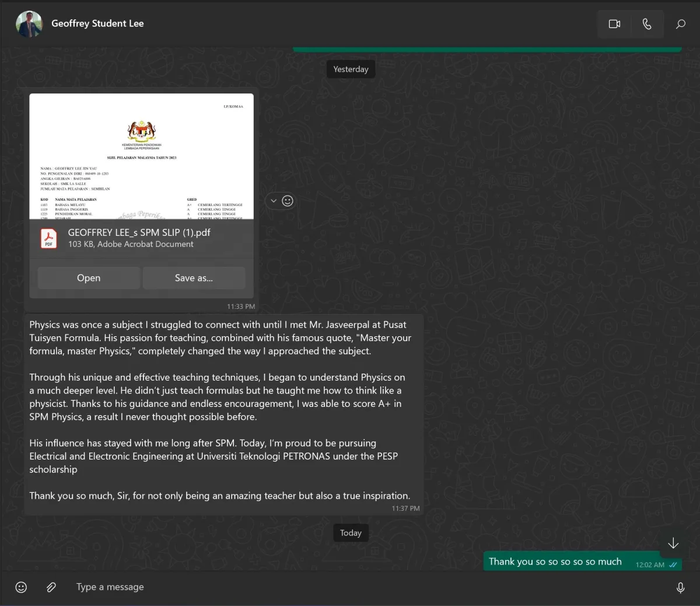Click the 103 KB, Adobe Acrobat Document label
700x606 pixels.
(x=131, y=244)
